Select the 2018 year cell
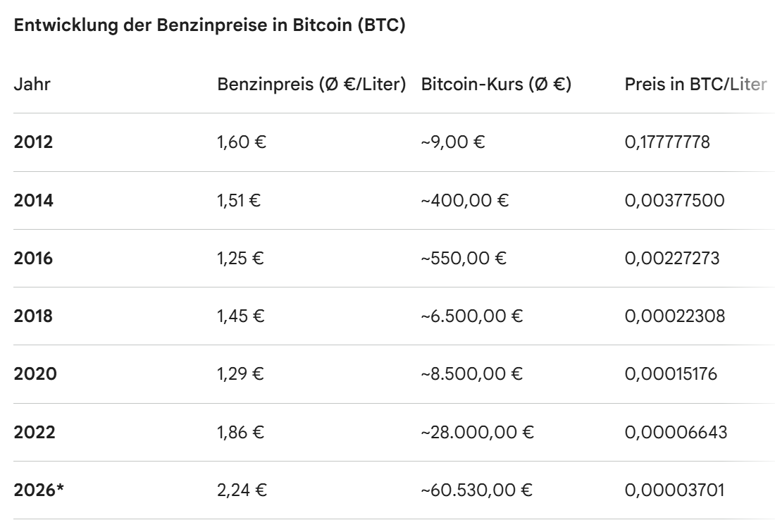The image size is (775, 532). (x=33, y=316)
